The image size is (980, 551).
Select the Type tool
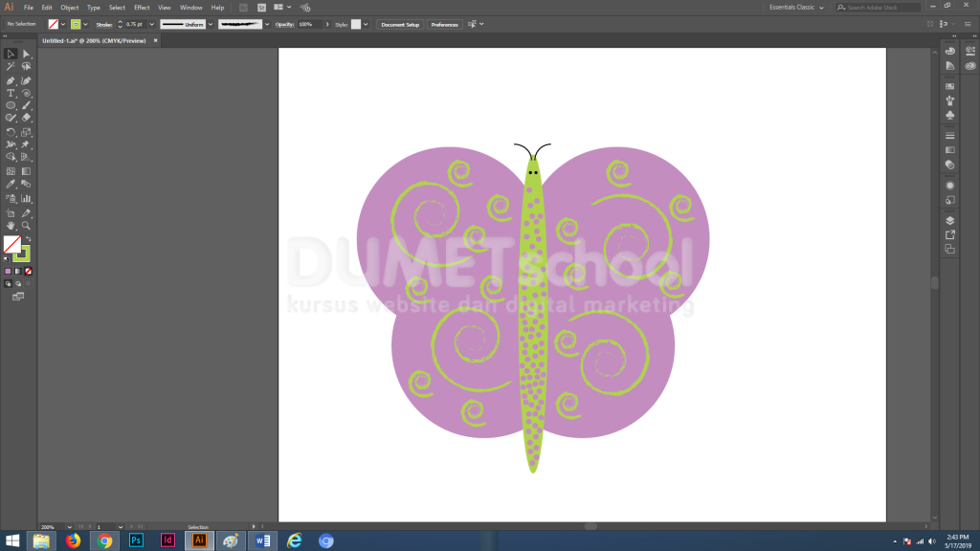pos(11,93)
